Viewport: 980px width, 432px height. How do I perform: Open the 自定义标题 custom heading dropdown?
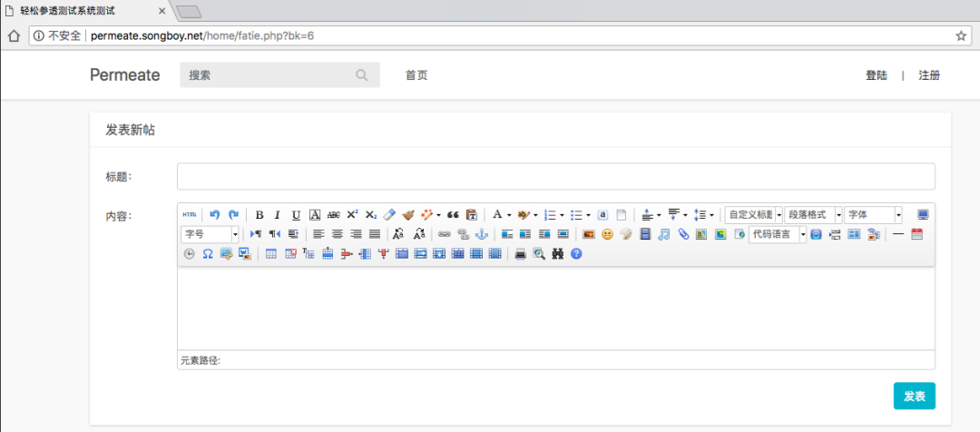pyautogui.click(x=754, y=215)
